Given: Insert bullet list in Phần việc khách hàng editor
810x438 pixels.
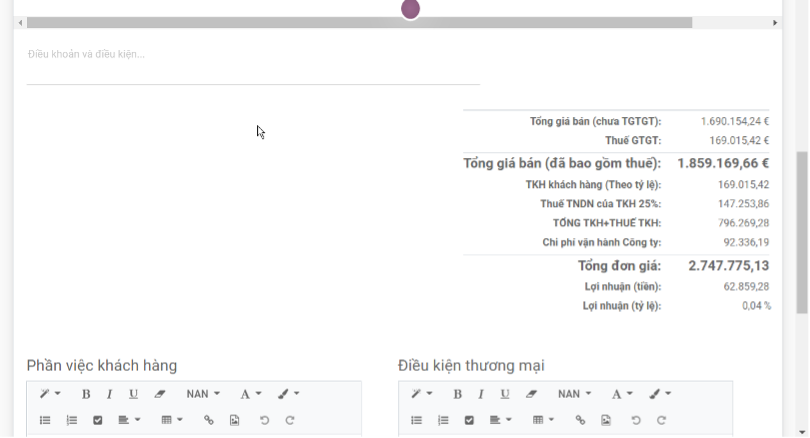Looking at the screenshot, I should coord(45,420).
